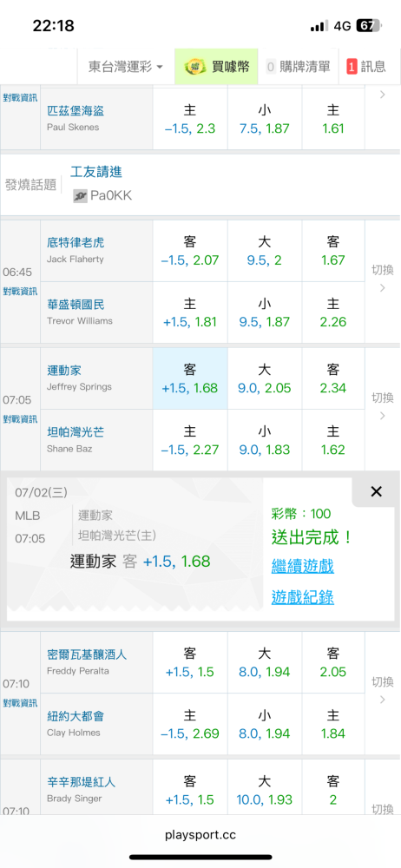
Task: Tap the playsport.cc address bar
Action: tap(200, 835)
